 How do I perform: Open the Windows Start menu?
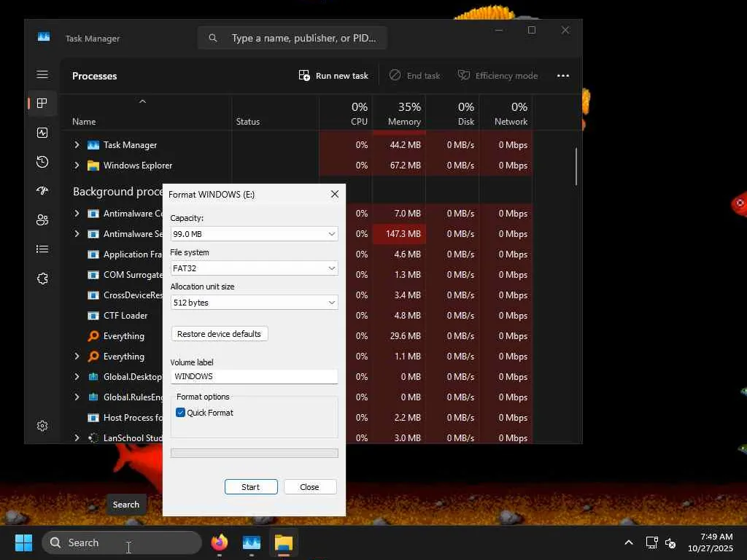(23, 542)
